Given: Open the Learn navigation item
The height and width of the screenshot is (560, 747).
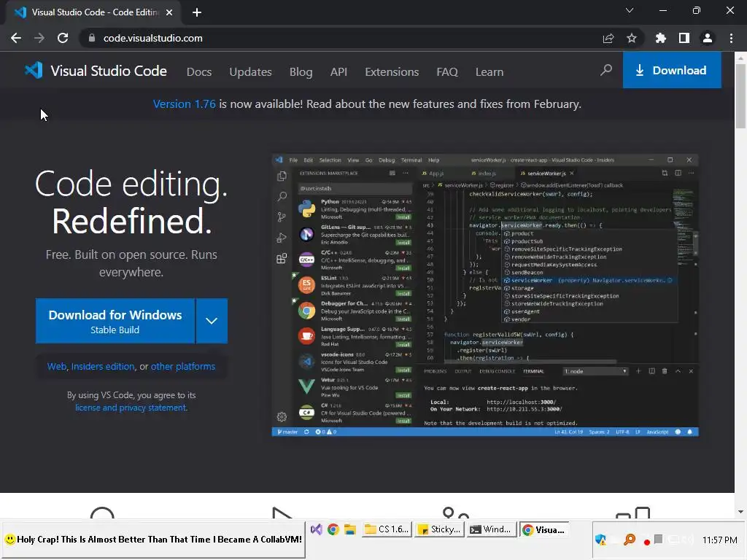Looking at the screenshot, I should coord(489,72).
